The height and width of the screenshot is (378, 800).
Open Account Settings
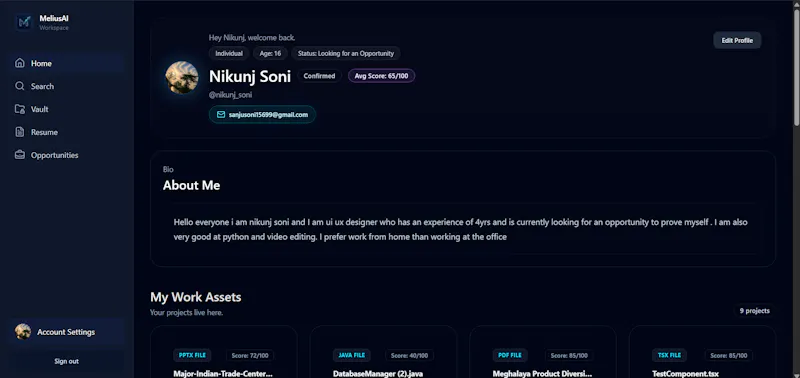tap(66, 332)
